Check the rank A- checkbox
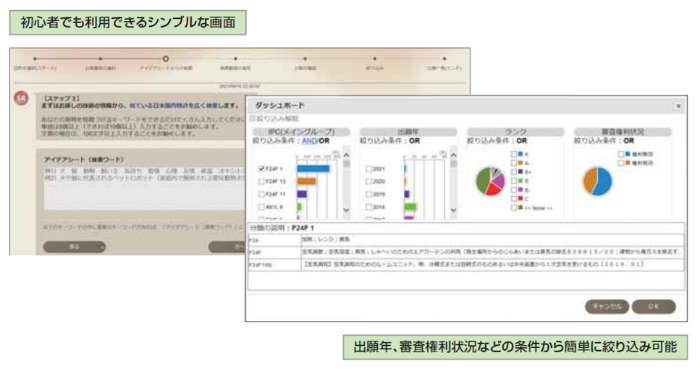This screenshot has height=369, width=700. (514, 163)
